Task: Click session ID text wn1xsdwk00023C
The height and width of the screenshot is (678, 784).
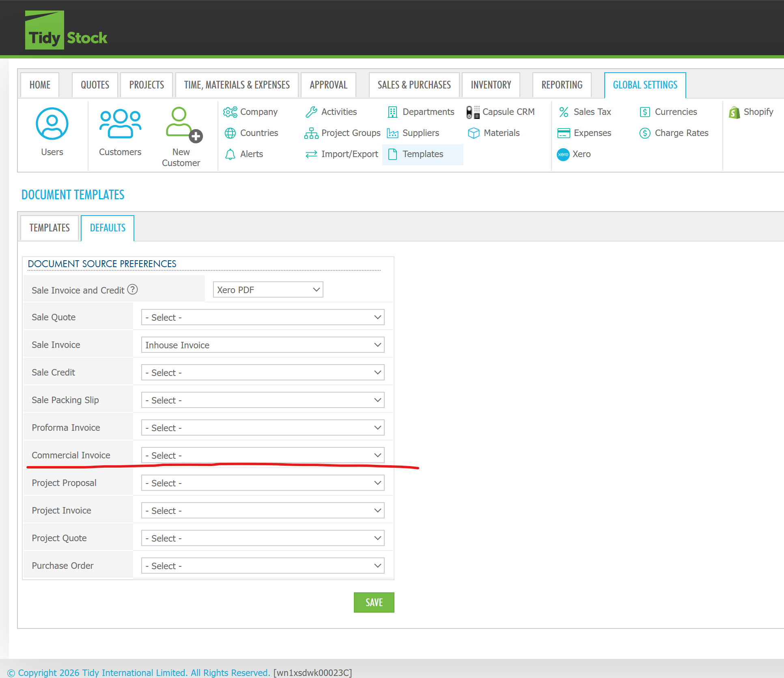Action: point(312,673)
